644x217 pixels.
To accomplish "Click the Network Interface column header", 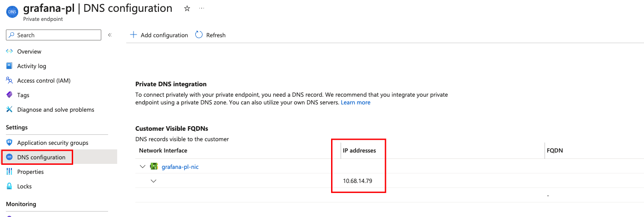I will tap(163, 150).
